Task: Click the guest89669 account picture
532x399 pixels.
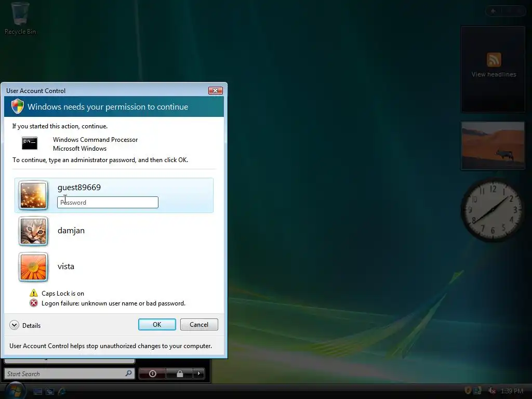Action: [33, 195]
